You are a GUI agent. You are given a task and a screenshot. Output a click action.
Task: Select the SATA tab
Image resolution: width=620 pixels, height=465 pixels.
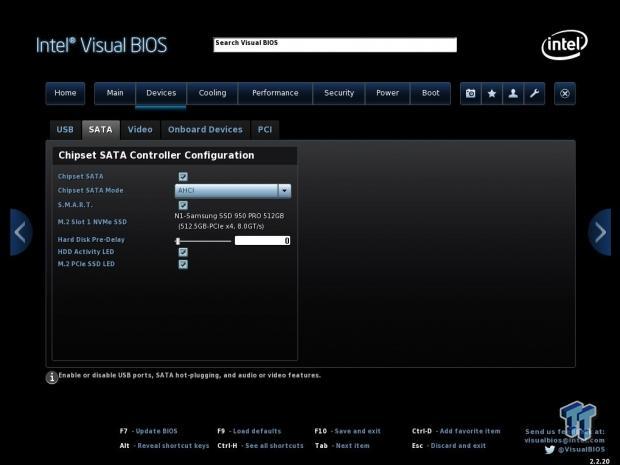[100, 130]
